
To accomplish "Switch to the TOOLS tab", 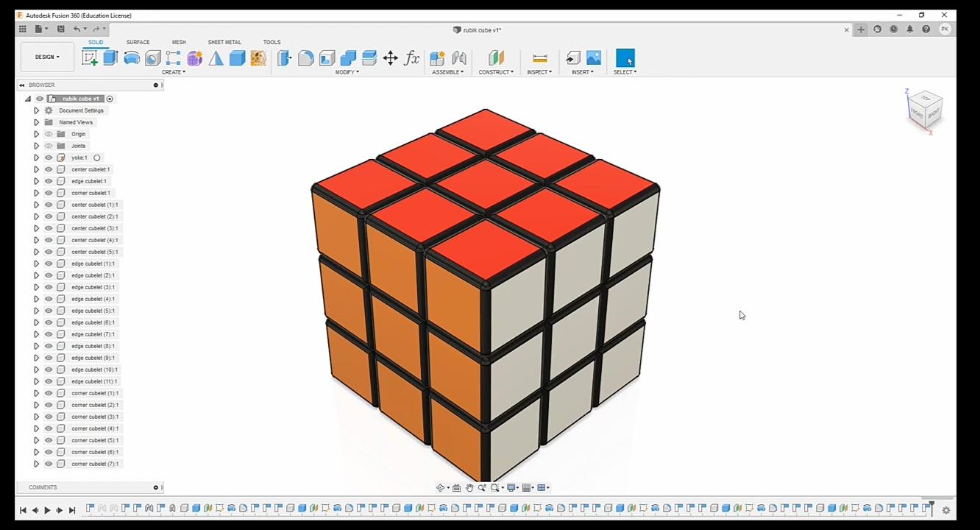I will [271, 42].
